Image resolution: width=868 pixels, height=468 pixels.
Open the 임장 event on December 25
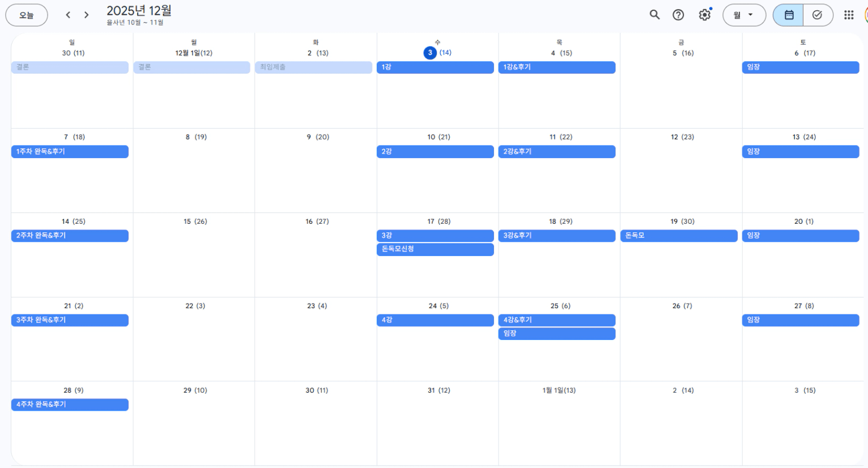click(556, 334)
